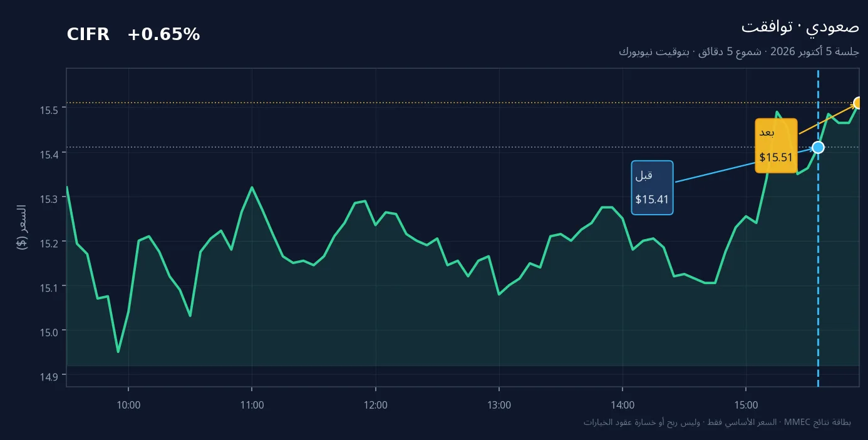Click the 12:00 time axis label

[375, 405]
